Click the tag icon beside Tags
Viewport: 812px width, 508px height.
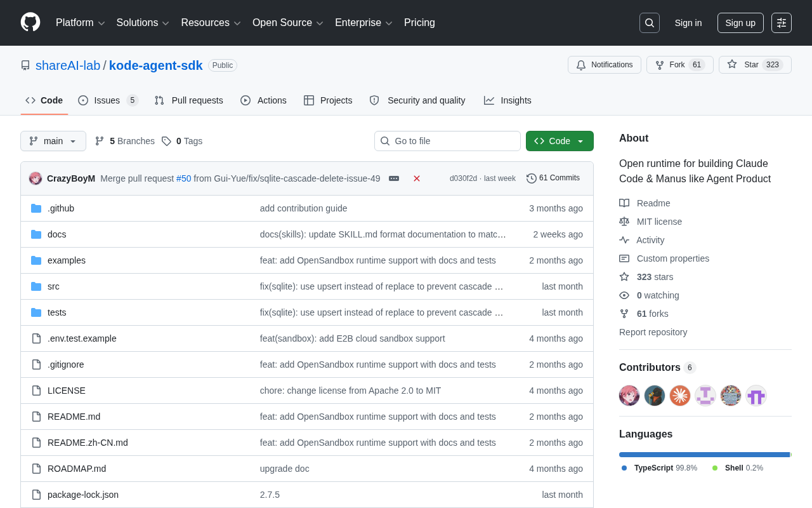pos(166,141)
